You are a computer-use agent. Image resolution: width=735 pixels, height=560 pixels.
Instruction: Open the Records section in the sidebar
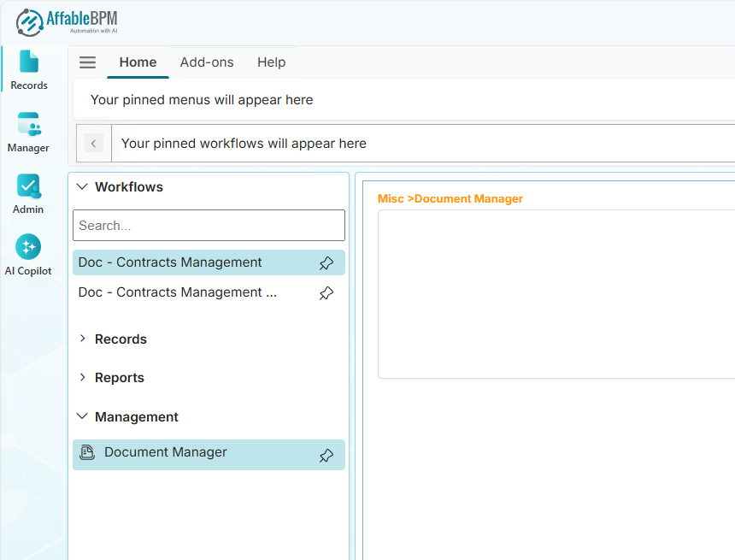tap(29, 68)
